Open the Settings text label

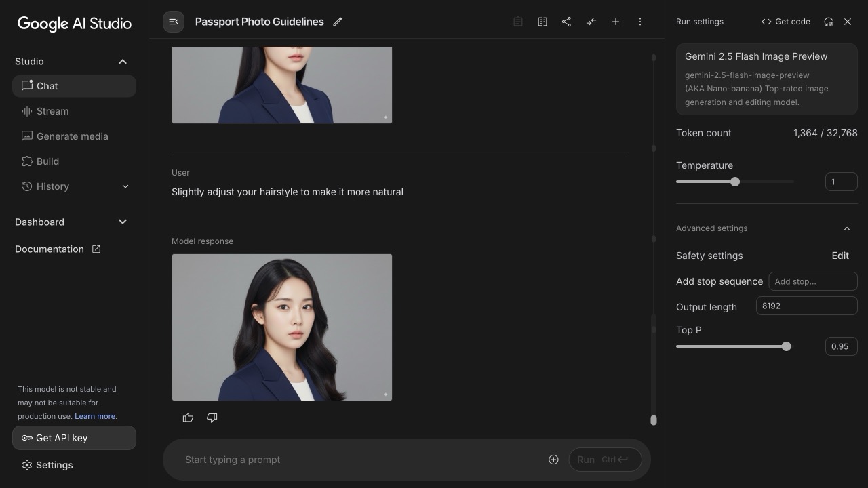click(54, 465)
